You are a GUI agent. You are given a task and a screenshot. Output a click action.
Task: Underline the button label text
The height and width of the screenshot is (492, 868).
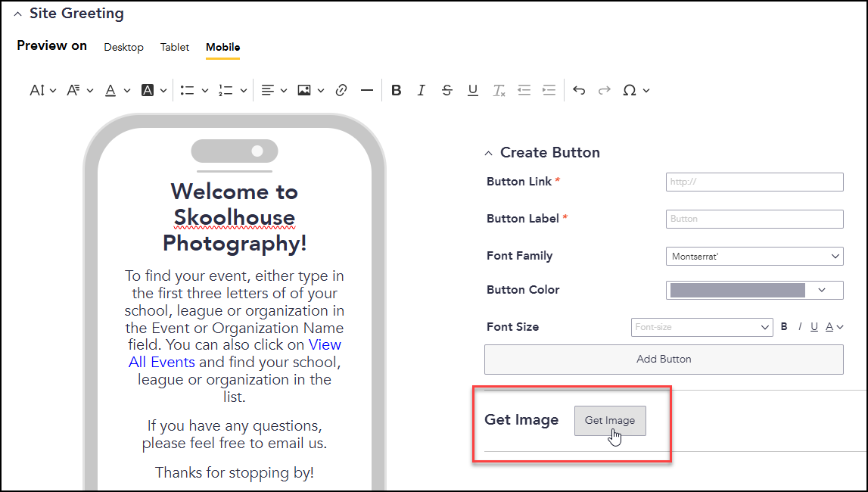(814, 327)
